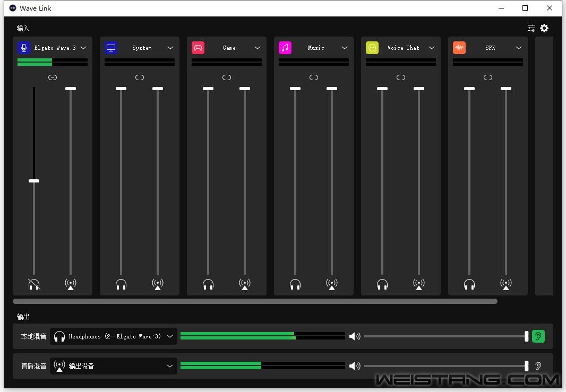
Task: Click the Music channel note icon
Action: [x=285, y=48]
